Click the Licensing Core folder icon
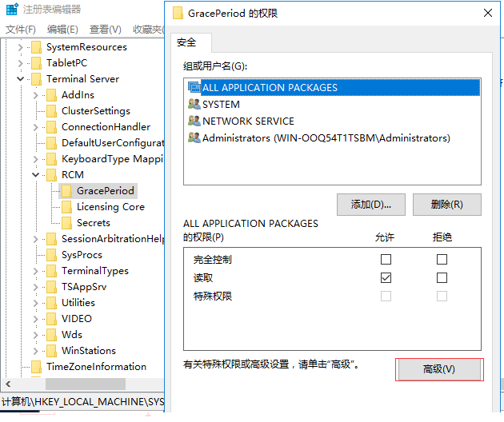Image resolution: width=504 pixels, height=422 pixels. 66,207
